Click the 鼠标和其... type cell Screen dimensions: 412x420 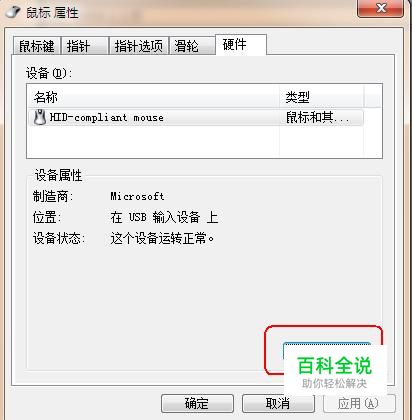click(318, 117)
